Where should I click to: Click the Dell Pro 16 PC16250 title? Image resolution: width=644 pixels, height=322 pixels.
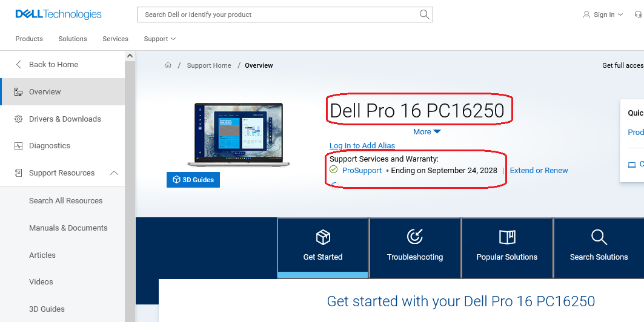point(417,111)
